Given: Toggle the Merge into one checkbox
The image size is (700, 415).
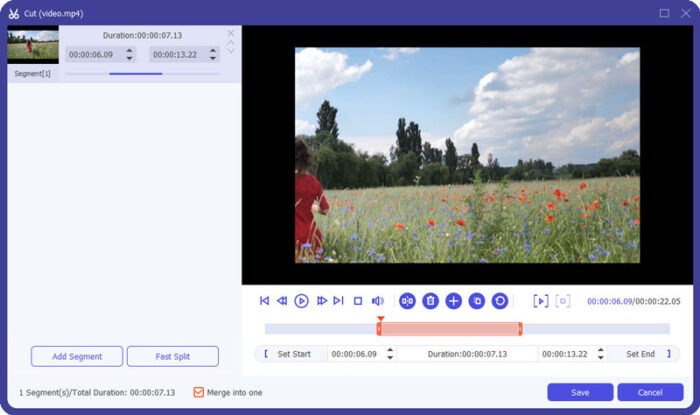Looking at the screenshot, I should point(198,392).
